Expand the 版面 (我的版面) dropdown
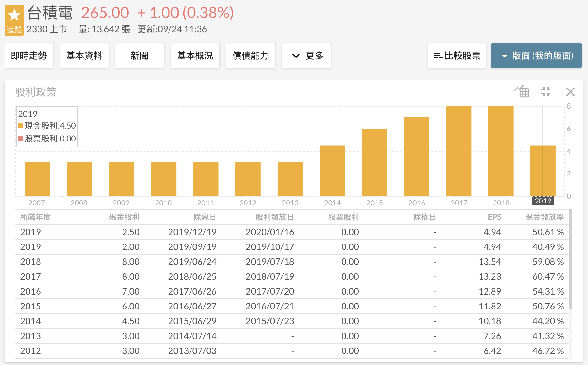Image resolution: width=588 pixels, height=365 pixels. (x=536, y=56)
